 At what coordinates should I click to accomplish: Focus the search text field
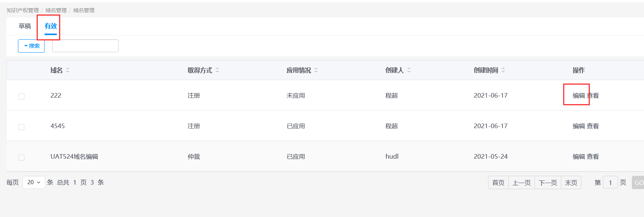click(85, 46)
